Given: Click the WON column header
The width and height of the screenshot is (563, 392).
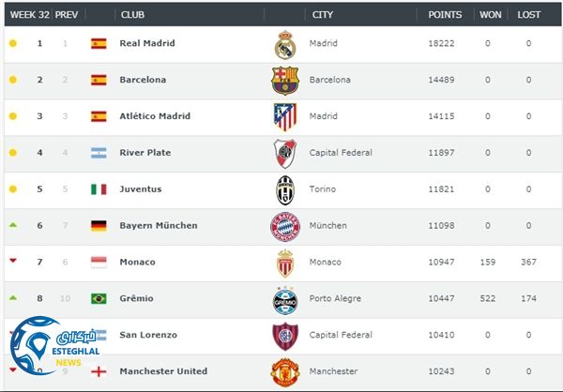Looking at the screenshot, I should pos(490,15).
